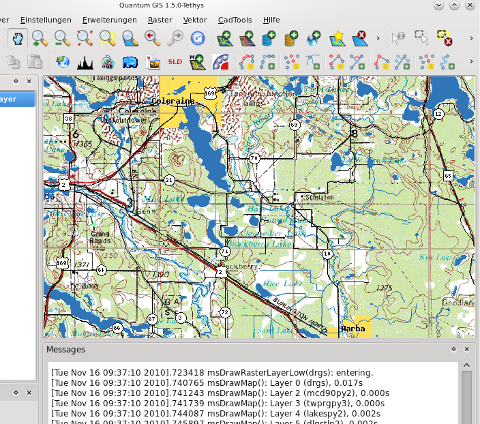Click the greyed Paste Features clipboard icon
Screen dimensions: 480x424
pyautogui.click(x=35, y=62)
